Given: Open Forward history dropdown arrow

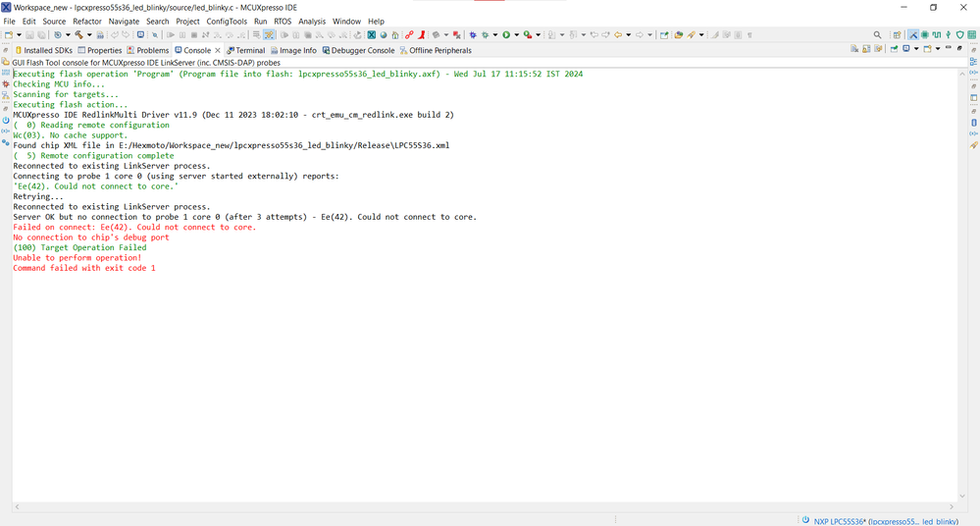Looking at the screenshot, I should 650,35.
